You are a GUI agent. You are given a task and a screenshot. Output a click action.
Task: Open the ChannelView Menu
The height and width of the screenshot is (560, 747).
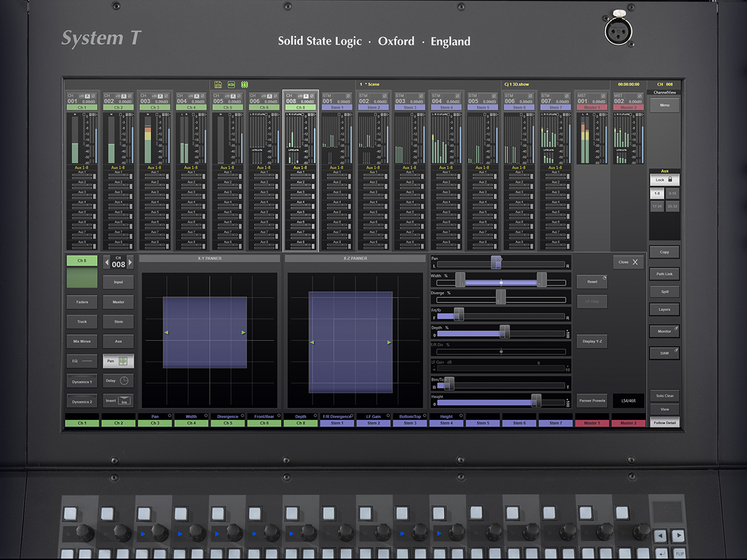click(x=664, y=105)
